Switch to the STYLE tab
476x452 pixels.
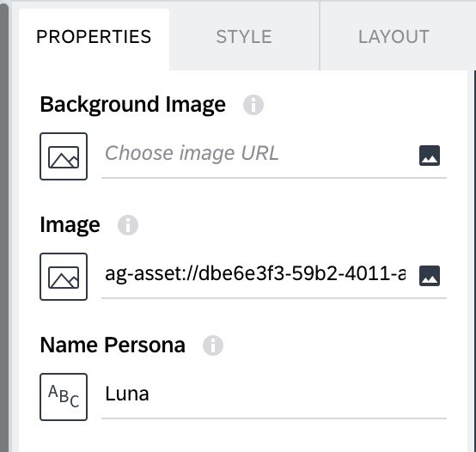coord(244,37)
